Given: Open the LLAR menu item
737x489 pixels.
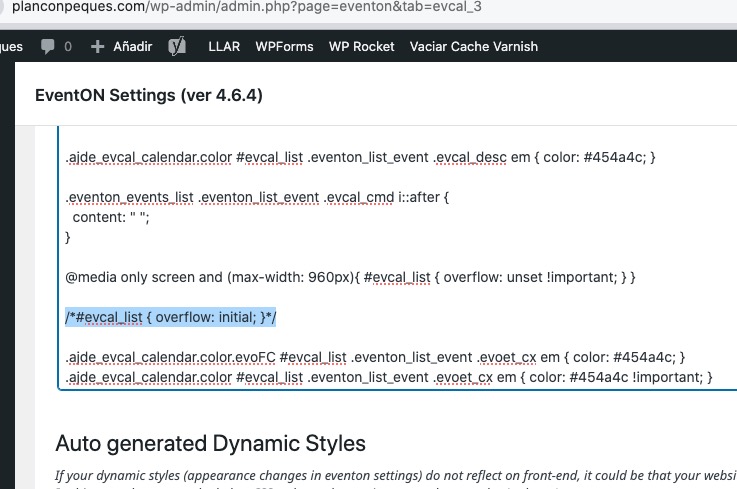Looking at the screenshot, I should (x=224, y=47).
